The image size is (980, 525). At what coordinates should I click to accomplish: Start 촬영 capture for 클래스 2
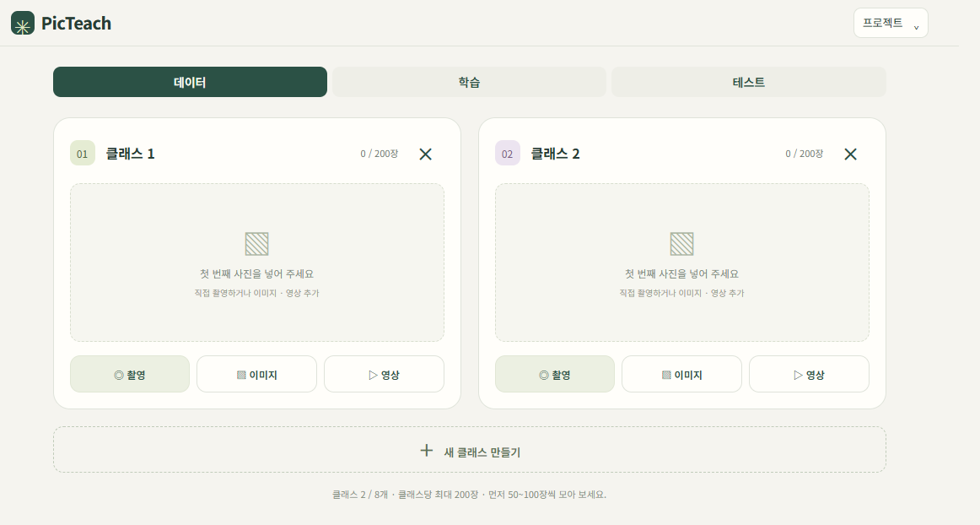pos(555,374)
